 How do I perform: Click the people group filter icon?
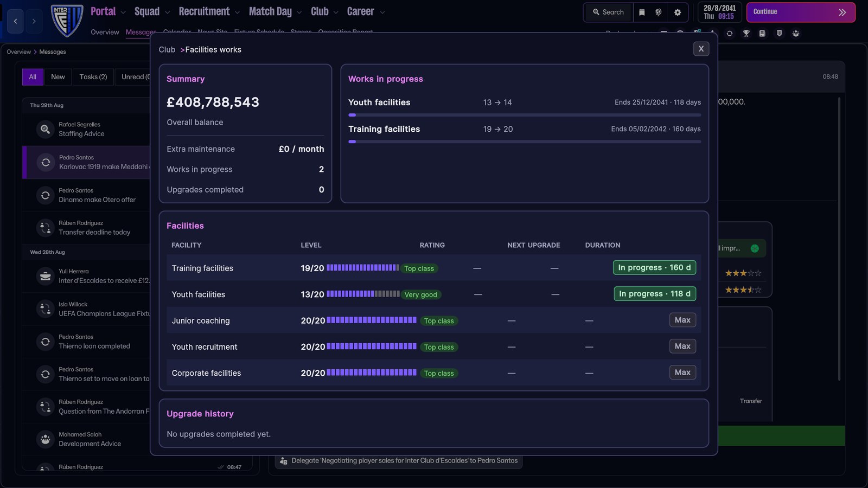796,34
